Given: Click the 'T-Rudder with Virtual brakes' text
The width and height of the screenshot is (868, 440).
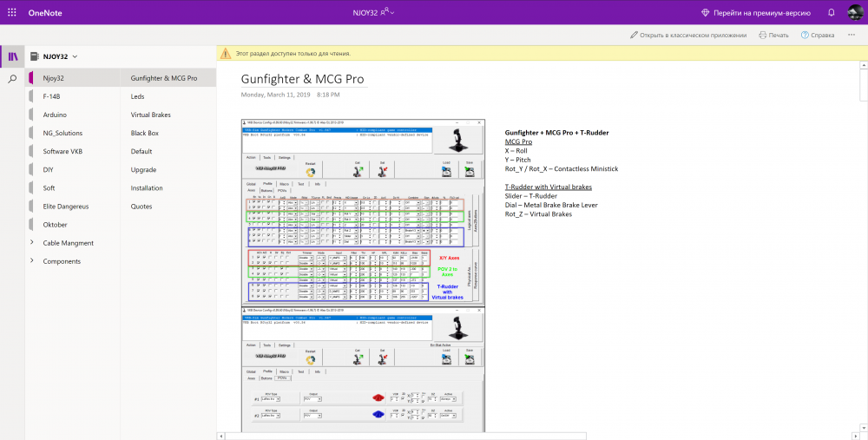Looking at the screenshot, I should pos(548,187).
